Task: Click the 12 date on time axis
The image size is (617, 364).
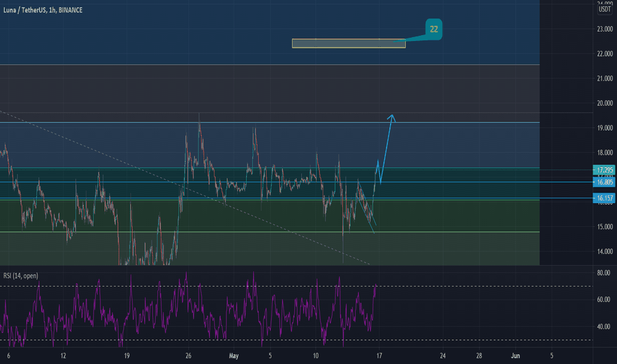Action: pos(64,356)
